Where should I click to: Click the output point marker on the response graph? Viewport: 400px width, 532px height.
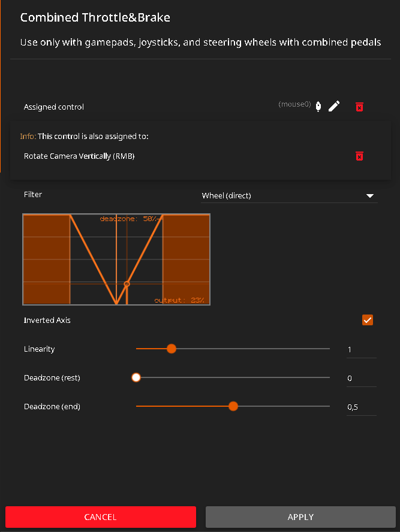pos(127,283)
